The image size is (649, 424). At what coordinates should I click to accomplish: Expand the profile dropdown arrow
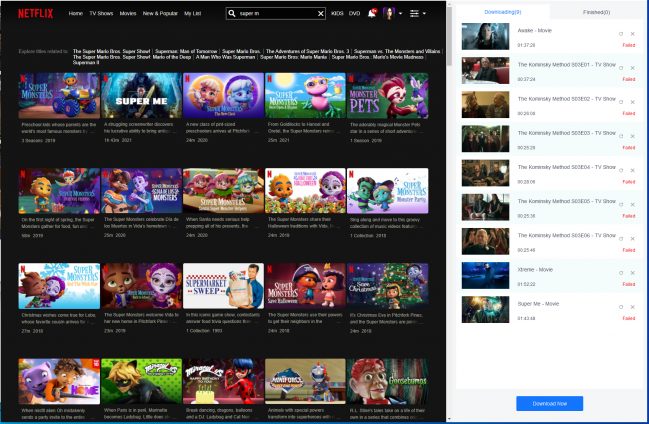400,14
